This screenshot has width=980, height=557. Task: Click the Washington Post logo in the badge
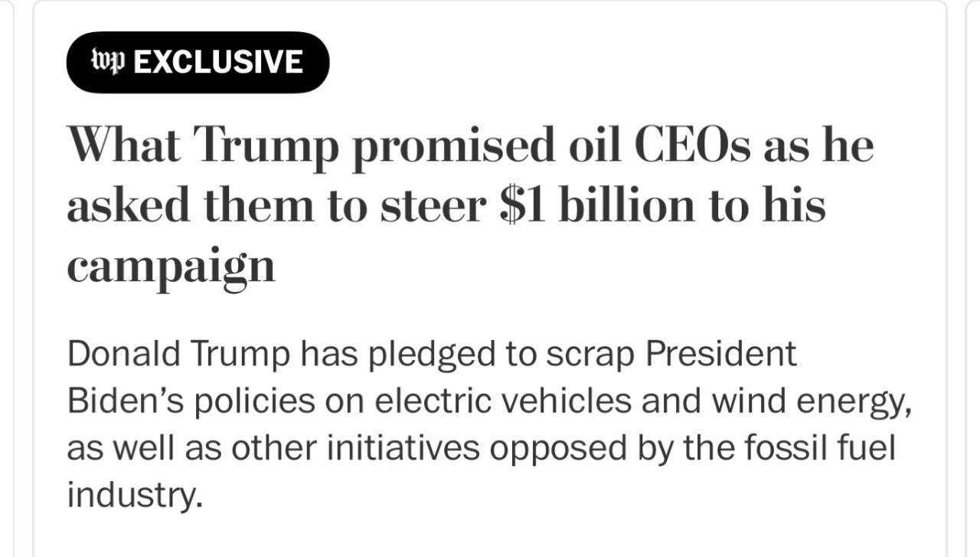(109, 62)
